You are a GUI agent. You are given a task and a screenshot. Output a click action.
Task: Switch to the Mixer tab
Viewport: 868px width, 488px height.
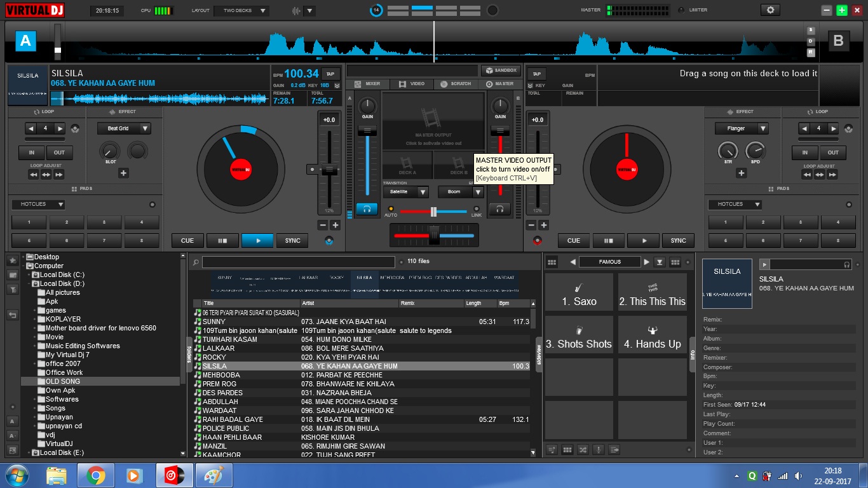tap(367, 84)
